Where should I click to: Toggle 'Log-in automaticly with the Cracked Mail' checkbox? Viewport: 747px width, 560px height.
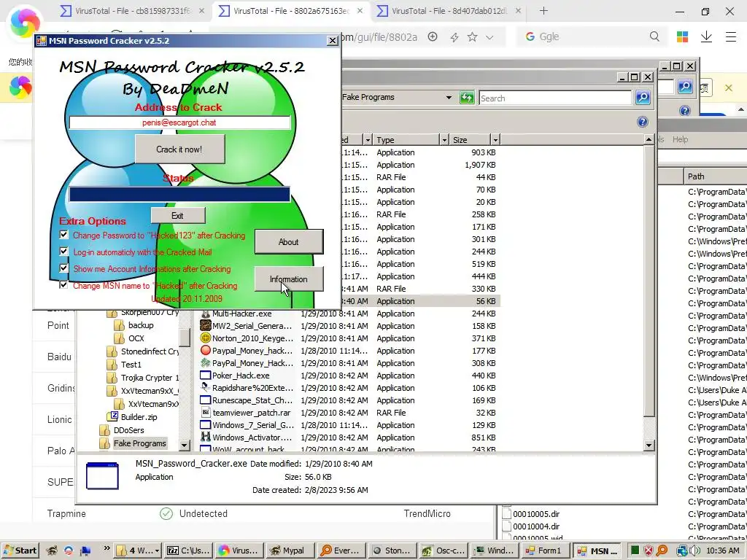tap(64, 251)
